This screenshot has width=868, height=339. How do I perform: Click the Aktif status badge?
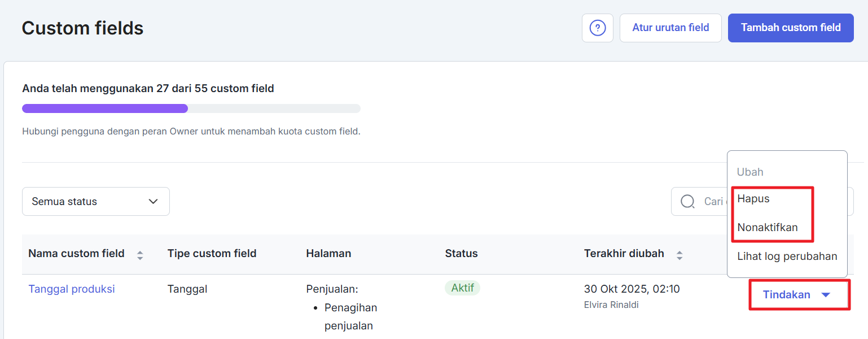tap(462, 288)
